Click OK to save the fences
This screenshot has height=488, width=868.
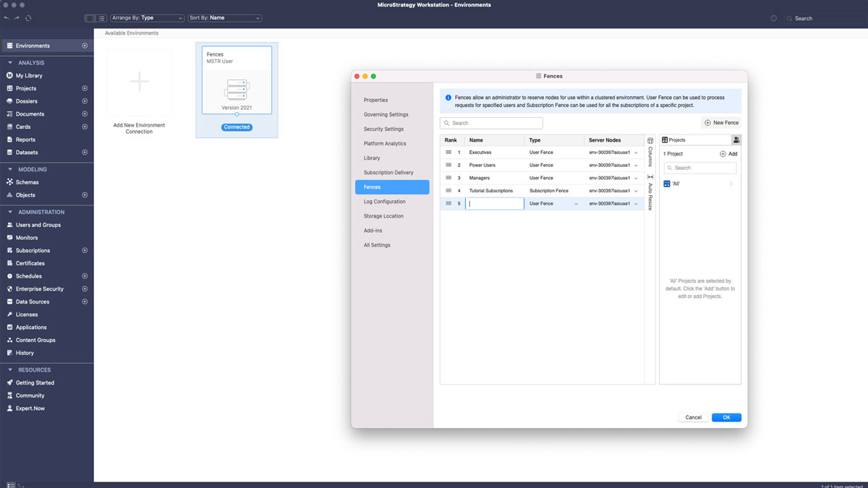[x=726, y=417]
